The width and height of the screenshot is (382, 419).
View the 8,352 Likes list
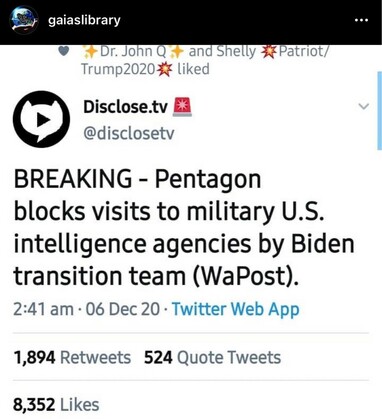(56, 405)
